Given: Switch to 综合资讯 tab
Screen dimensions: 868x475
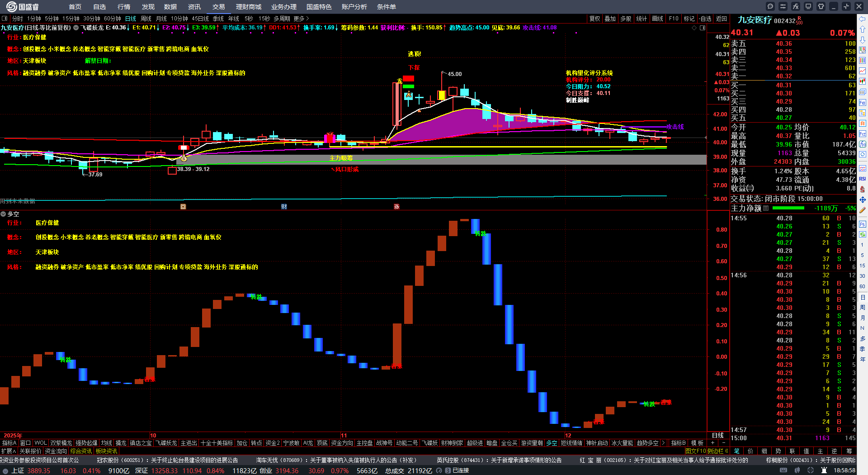Looking at the screenshot, I should click(x=81, y=451).
